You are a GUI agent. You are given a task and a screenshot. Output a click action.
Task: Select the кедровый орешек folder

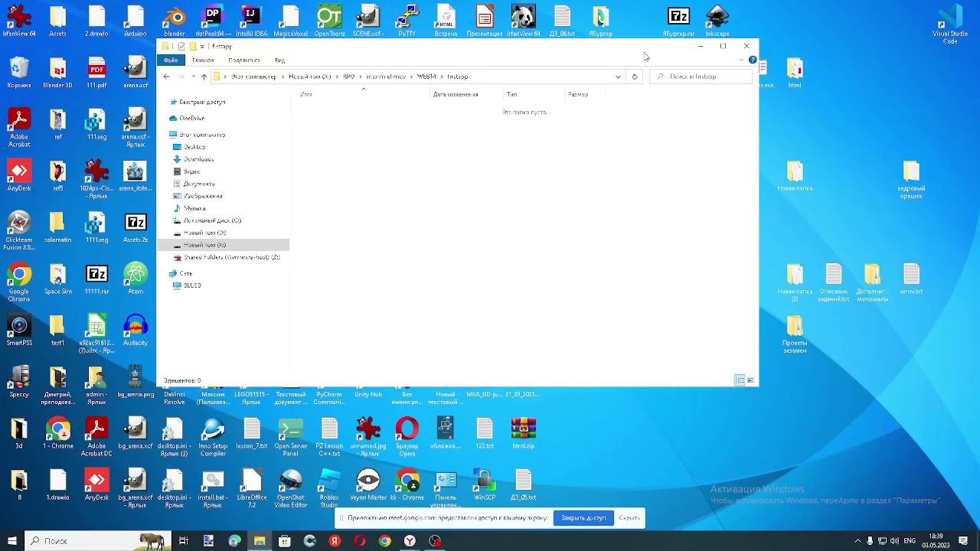(911, 179)
